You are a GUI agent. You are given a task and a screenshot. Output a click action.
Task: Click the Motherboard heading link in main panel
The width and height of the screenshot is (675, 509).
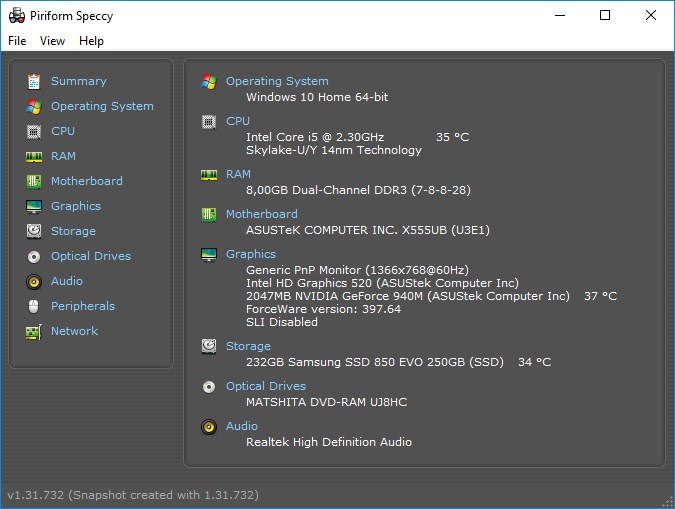coord(262,214)
